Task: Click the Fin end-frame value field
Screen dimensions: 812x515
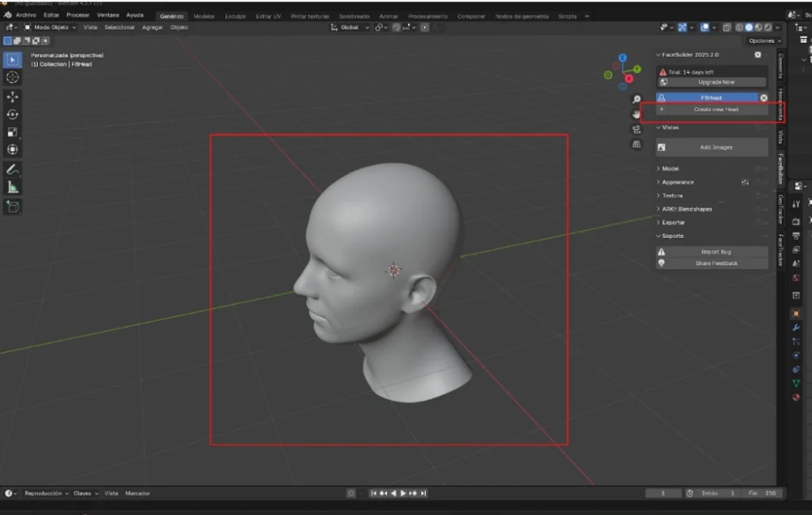Action: 761,493
